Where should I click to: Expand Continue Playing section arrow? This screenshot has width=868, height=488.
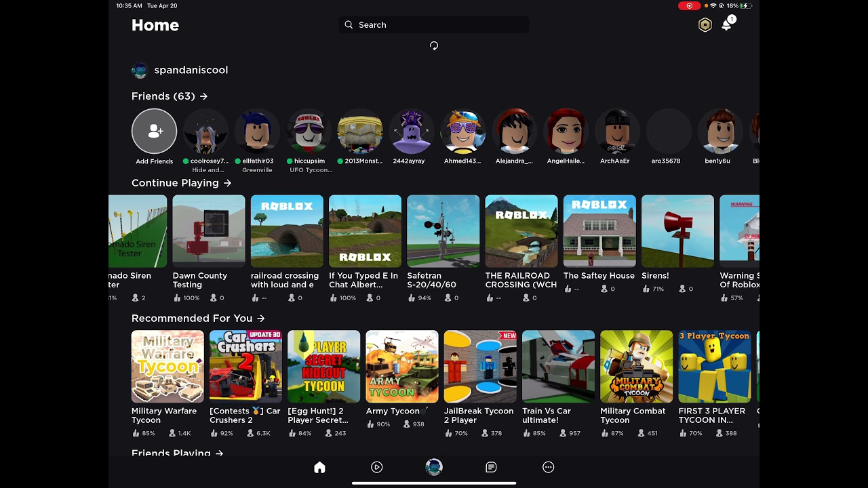click(227, 183)
